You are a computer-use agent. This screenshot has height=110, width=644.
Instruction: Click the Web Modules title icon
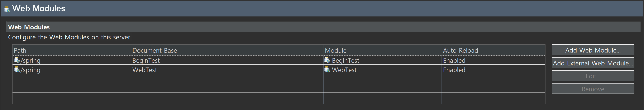coord(7,9)
